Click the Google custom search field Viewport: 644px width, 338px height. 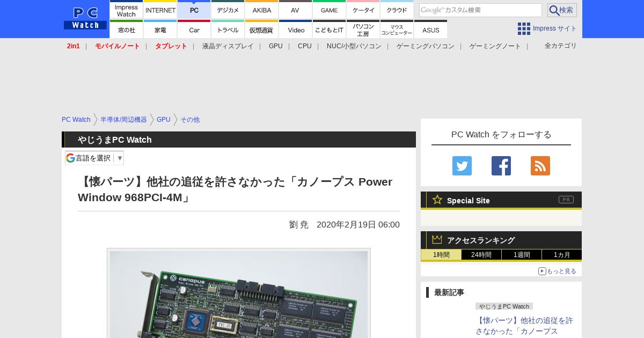[480, 10]
